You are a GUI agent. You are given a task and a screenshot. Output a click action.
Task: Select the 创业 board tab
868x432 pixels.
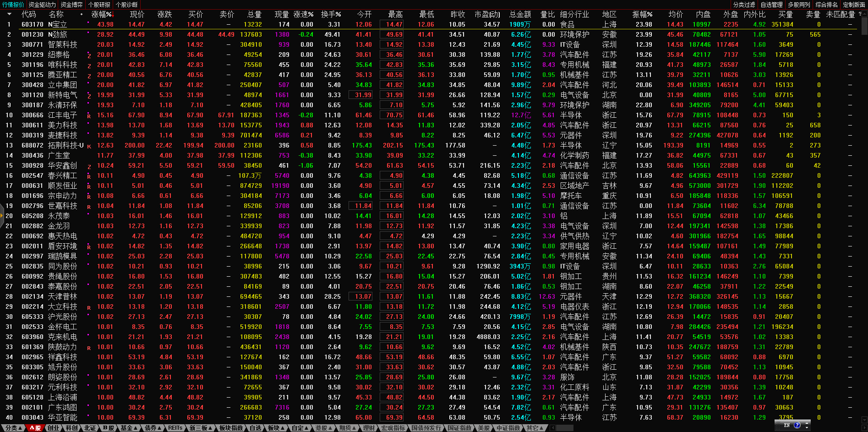pos(54,428)
